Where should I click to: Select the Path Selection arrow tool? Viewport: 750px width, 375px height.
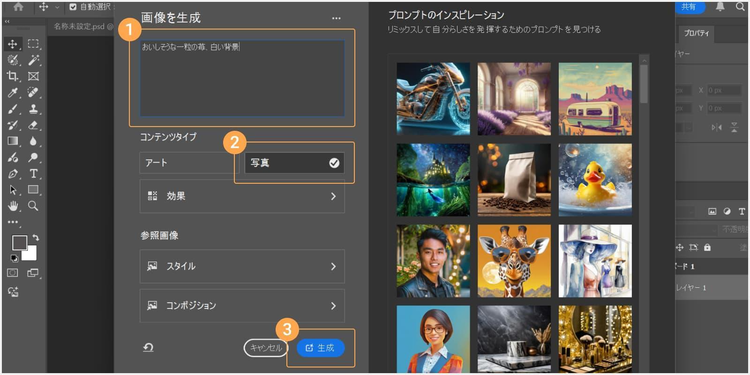(x=13, y=190)
